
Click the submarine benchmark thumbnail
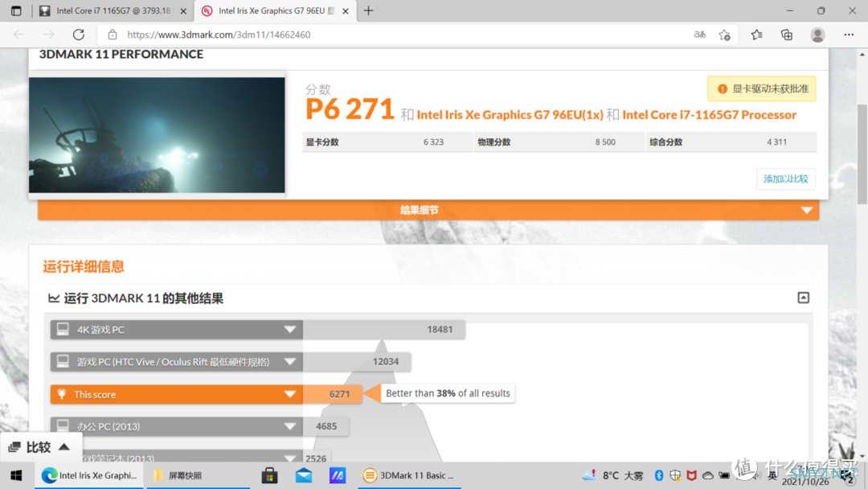(157, 134)
